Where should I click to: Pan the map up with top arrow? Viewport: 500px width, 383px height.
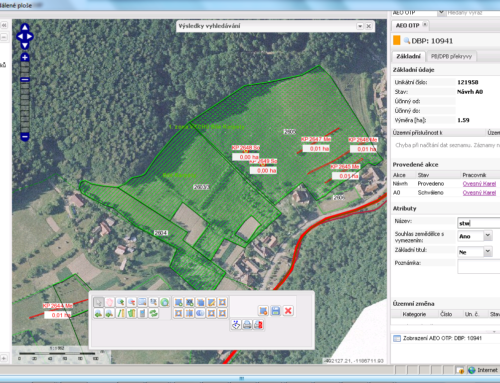25,28
